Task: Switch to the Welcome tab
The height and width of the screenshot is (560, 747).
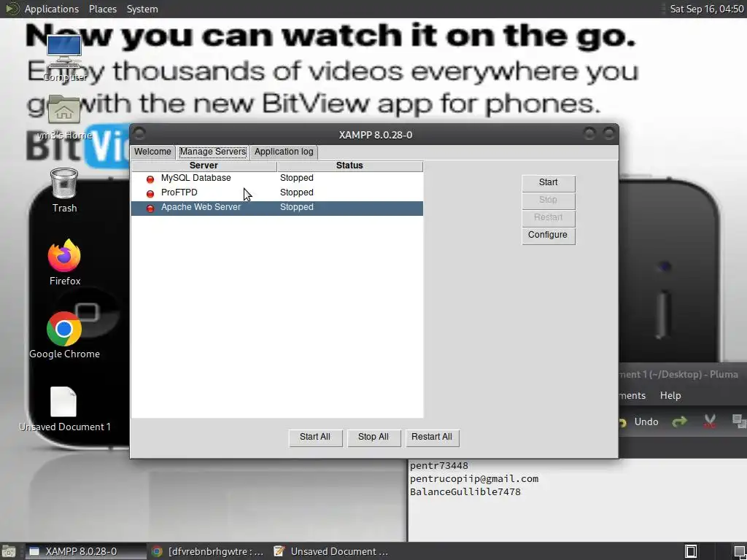Action: pos(152,152)
